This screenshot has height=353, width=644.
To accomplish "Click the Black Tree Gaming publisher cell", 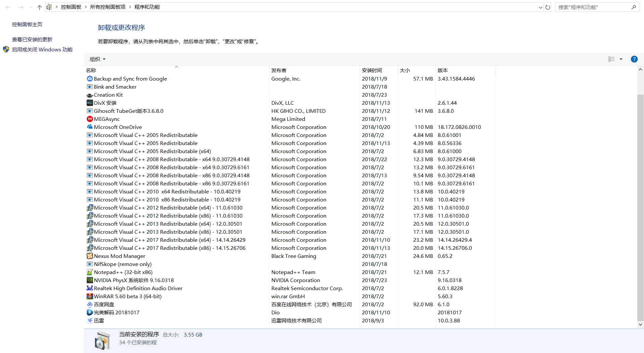I will [293, 256].
